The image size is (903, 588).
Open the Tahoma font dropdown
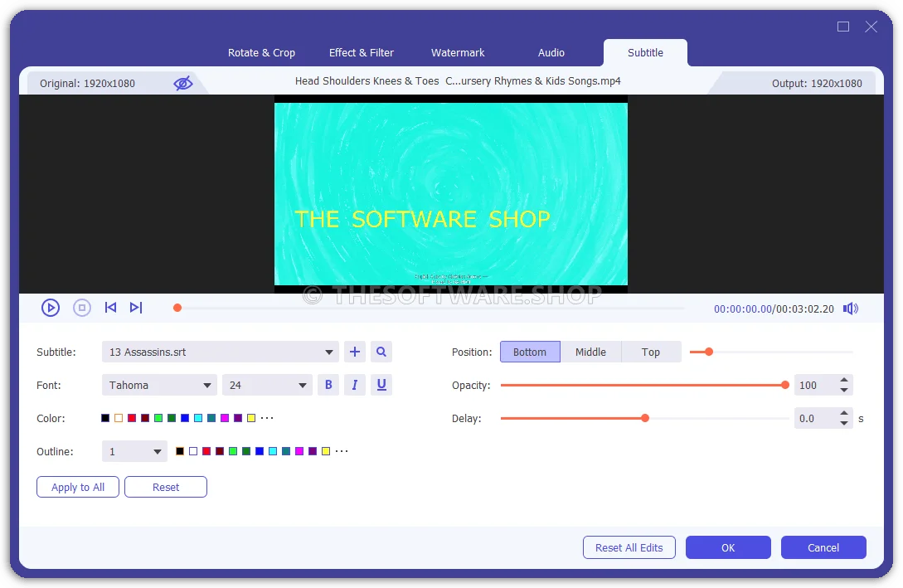159,385
